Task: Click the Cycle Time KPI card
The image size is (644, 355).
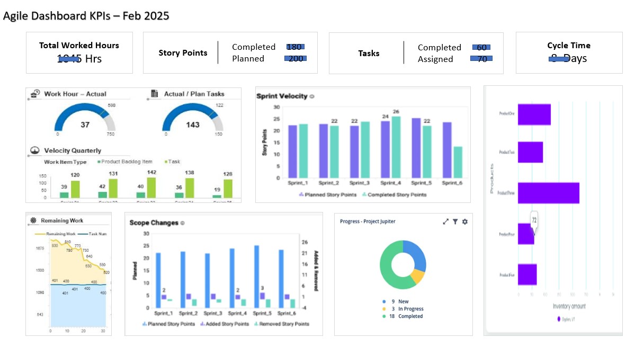Action: coord(569,52)
